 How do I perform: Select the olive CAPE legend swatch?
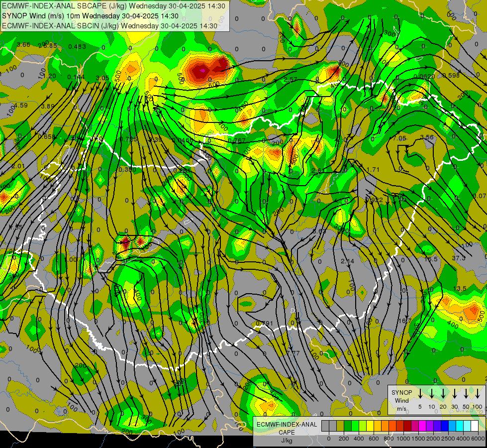point(340,426)
